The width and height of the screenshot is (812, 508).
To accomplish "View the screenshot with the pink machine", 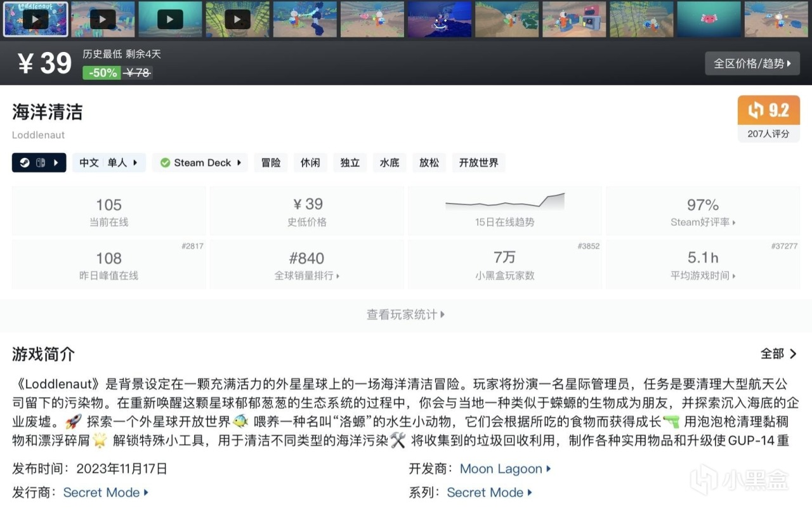I will coord(574,19).
